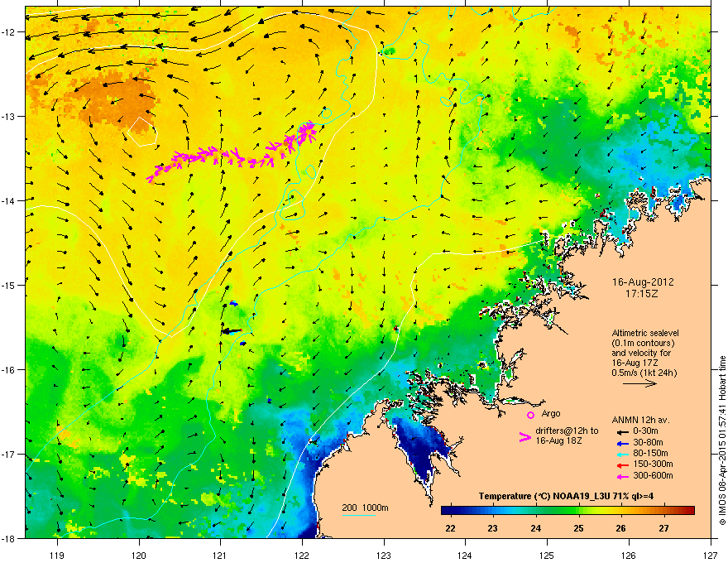Click the dark red 27°C end of colorbar

click(690, 511)
